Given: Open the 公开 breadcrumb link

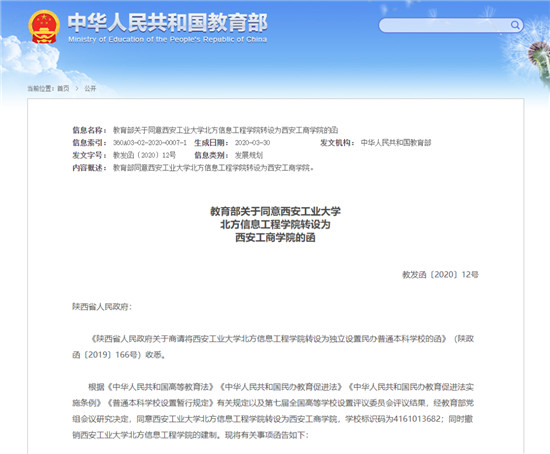Looking at the screenshot, I should (90, 88).
